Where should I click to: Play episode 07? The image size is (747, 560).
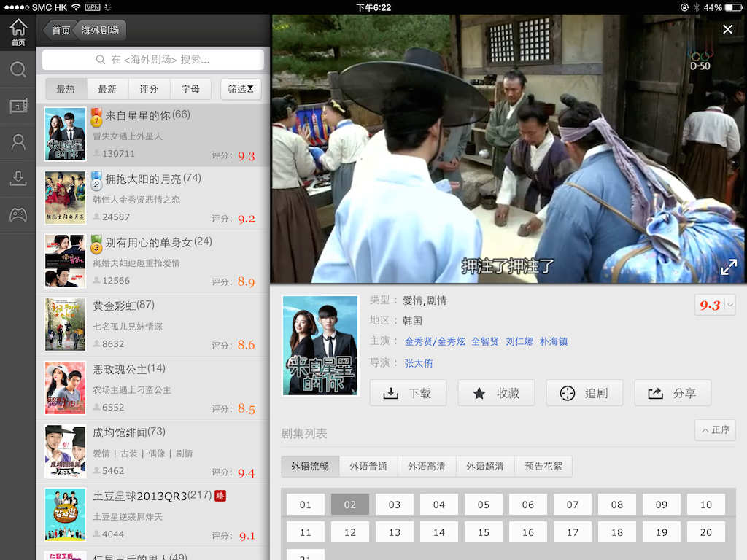[573, 505]
